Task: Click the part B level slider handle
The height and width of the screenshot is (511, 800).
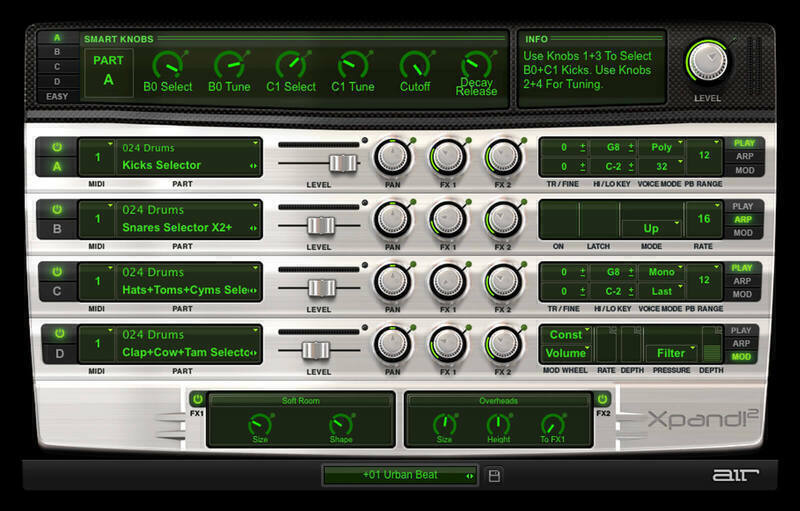Action: pos(321,225)
